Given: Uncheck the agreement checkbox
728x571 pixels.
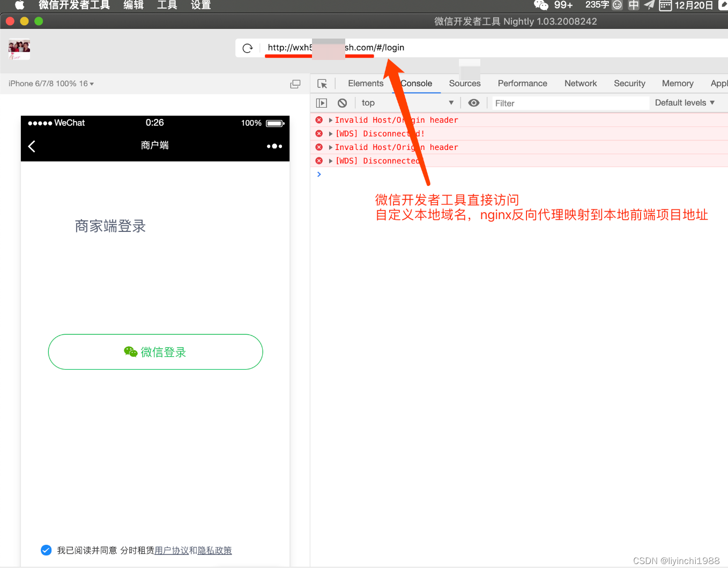Looking at the screenshot, I should click(46, 550).
